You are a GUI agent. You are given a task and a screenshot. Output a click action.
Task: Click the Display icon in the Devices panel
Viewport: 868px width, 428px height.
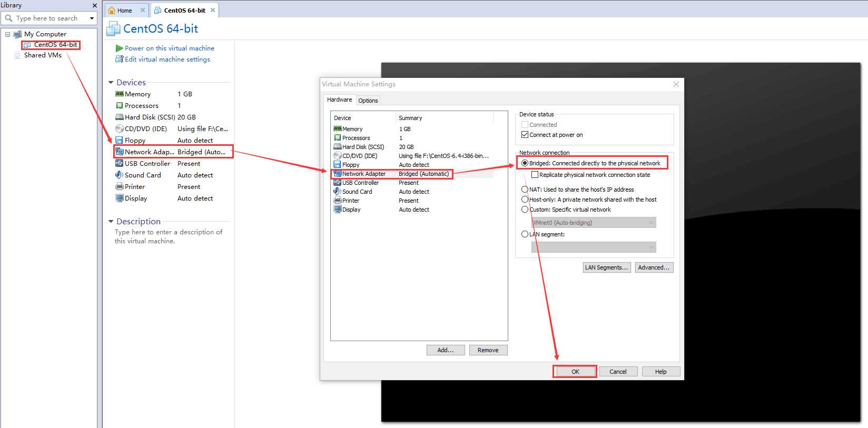pos(120,198)
